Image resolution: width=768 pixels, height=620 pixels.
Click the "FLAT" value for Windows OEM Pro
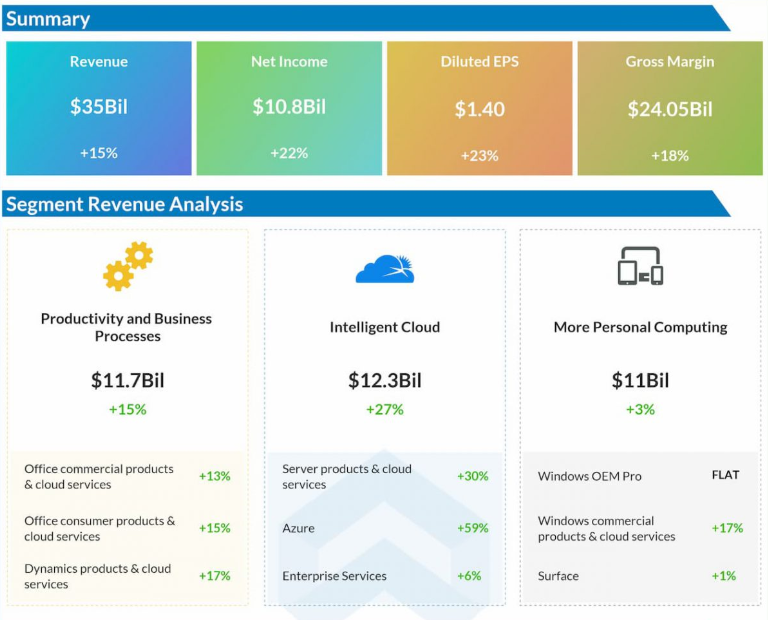(x=725, y=475)
